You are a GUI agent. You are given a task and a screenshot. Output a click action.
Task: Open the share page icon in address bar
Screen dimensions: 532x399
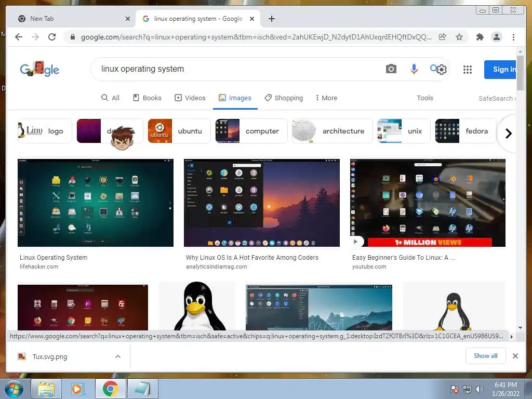[443, 37]
